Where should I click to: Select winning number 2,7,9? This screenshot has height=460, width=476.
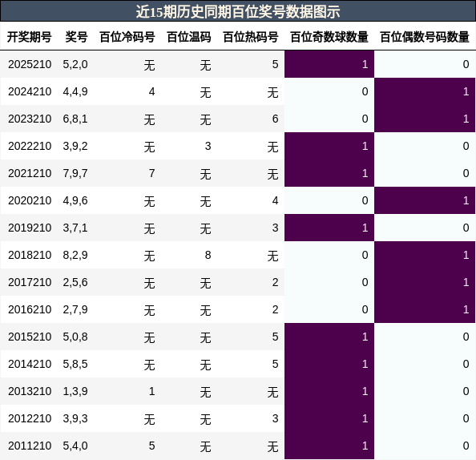click(75, 309)
